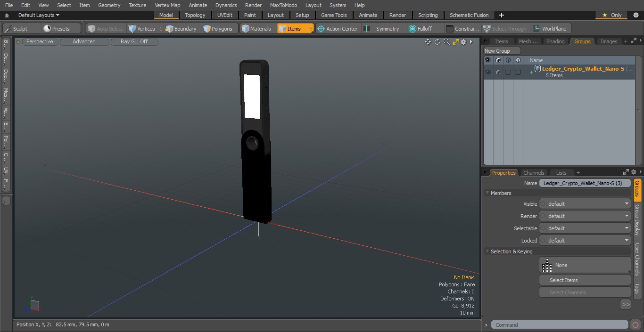
Task: Open the Action Center options
Action: 338,29
